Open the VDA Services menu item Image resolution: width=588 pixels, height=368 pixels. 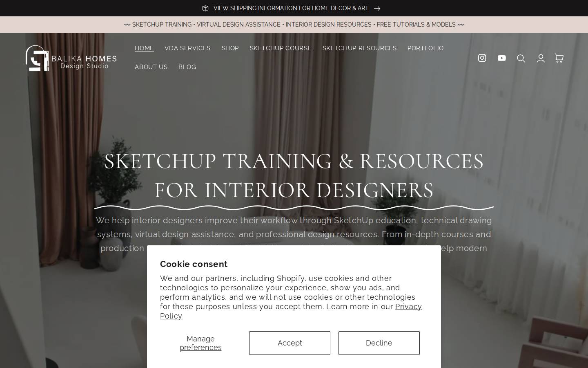[187, 48]
